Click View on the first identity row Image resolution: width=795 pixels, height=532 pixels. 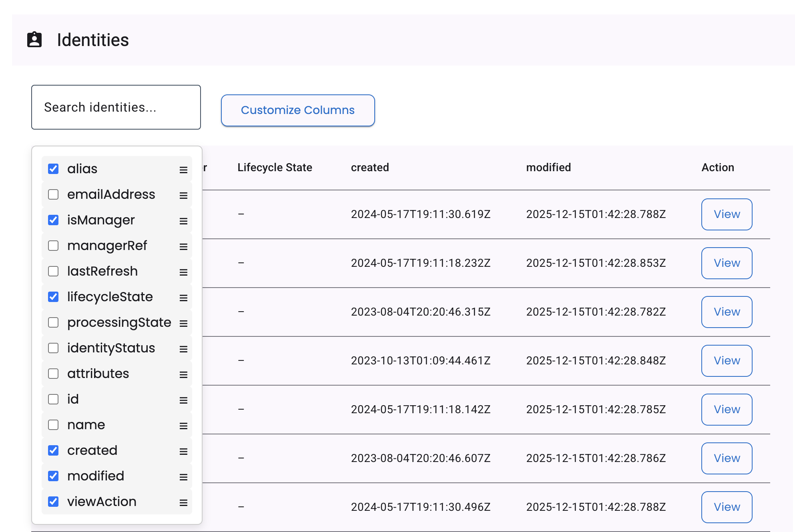pos(726,214)
